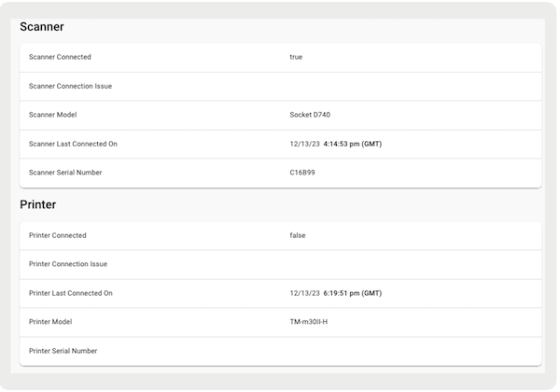Image resolution: width=560 pixels, height=392 pixels.
Task: Click the Printer Connected label
Action: [x=58, y=235]
